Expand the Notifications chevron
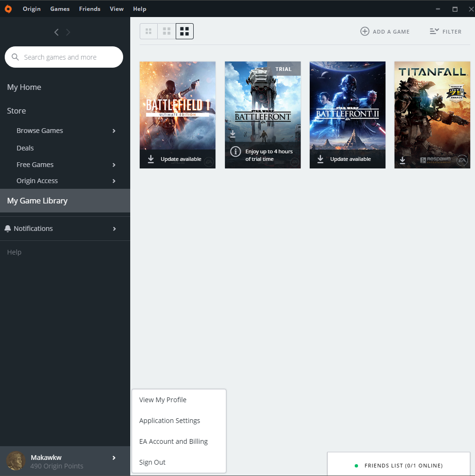The width and height of the screenshot is (475, 476). tap(114, 229)
